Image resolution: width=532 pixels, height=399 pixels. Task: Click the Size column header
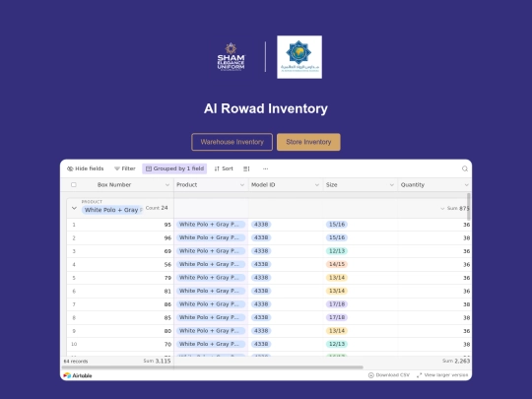point(360,185)
